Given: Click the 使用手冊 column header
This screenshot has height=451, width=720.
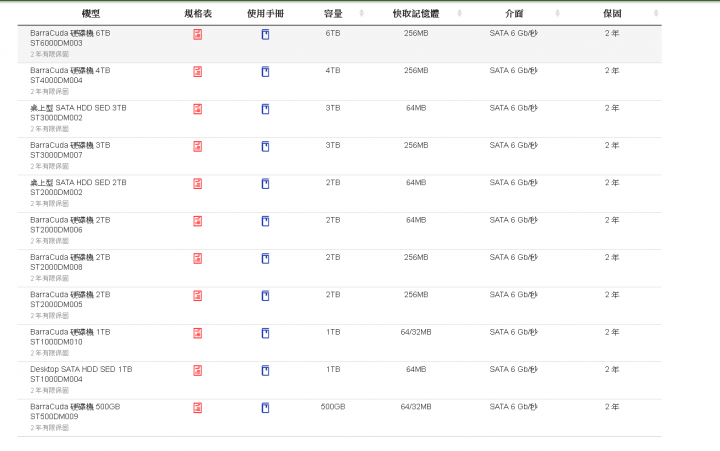Looking at the screenshot, I should pyautogui.click(x=265, y=14).
